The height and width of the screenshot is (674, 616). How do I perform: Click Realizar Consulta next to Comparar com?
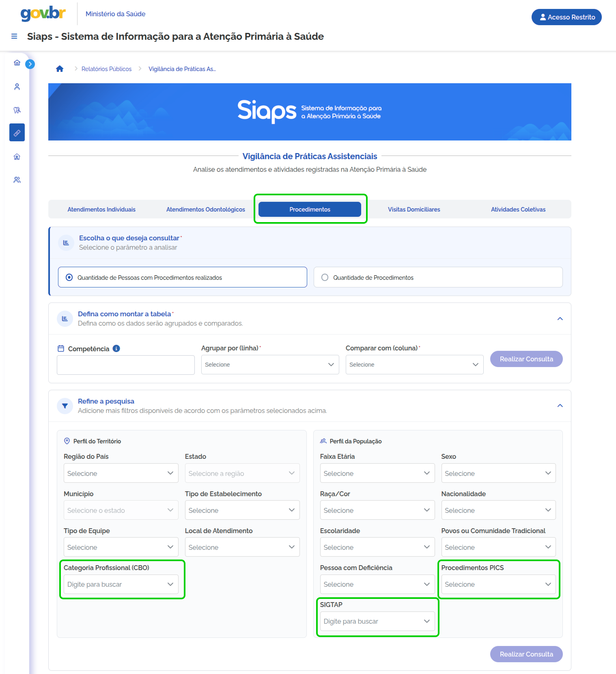526,359
